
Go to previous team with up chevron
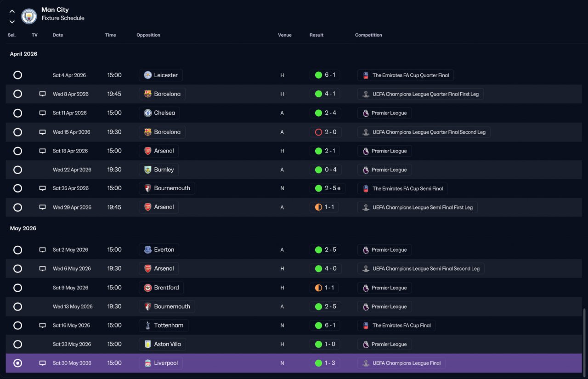(12, 11)
